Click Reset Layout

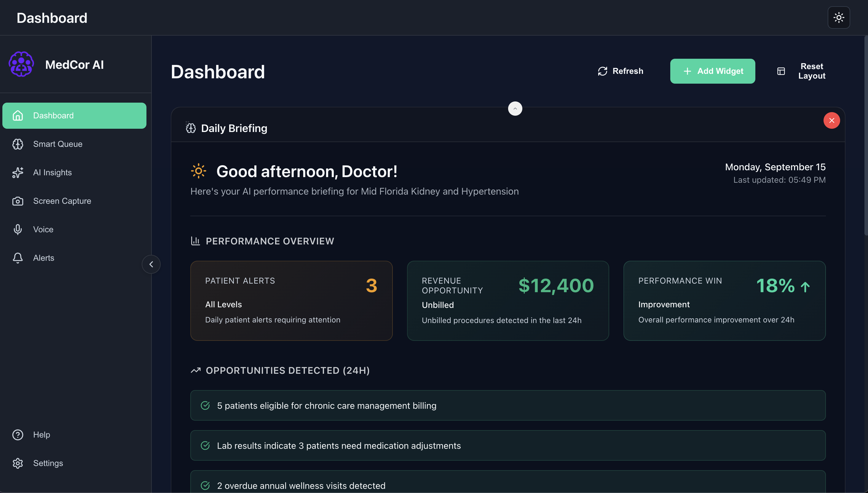tap(811, 71)
